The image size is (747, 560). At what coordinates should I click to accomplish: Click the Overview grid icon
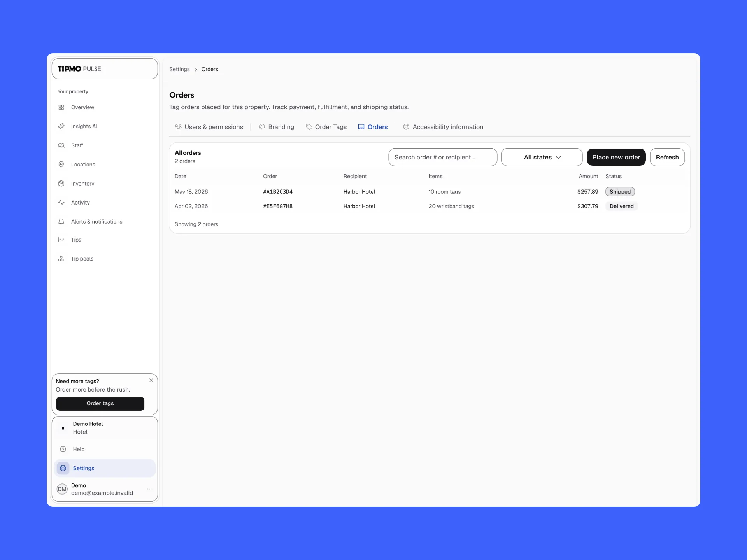click(61, 107)
